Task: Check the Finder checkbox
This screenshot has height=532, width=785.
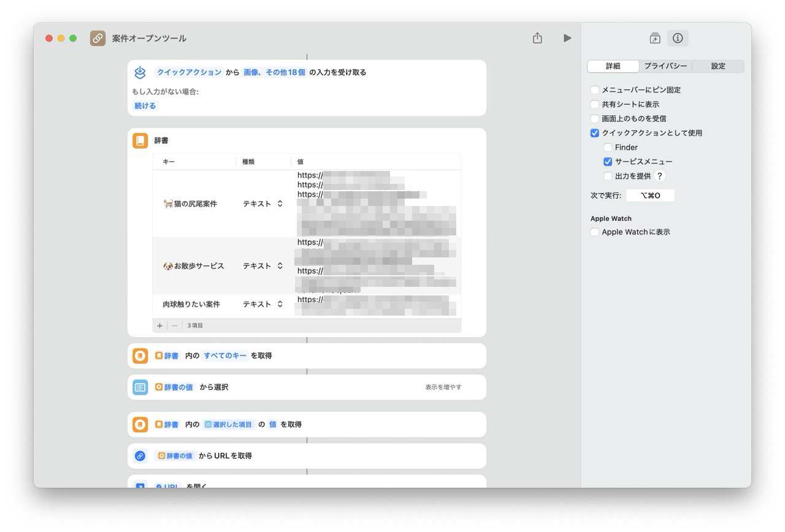Action: click(608, 148)
